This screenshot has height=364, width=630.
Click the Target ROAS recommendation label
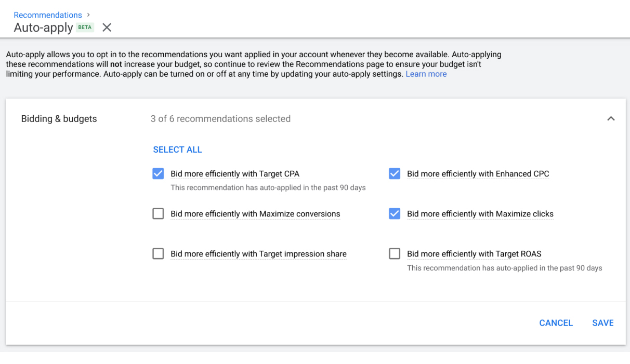(x=474, y=254)
